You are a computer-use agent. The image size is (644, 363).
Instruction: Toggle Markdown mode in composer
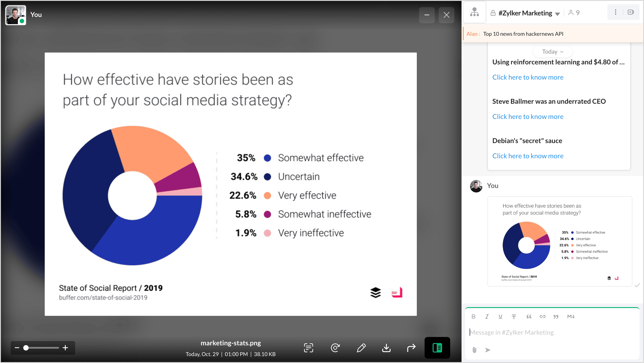(x=571, y=317)
